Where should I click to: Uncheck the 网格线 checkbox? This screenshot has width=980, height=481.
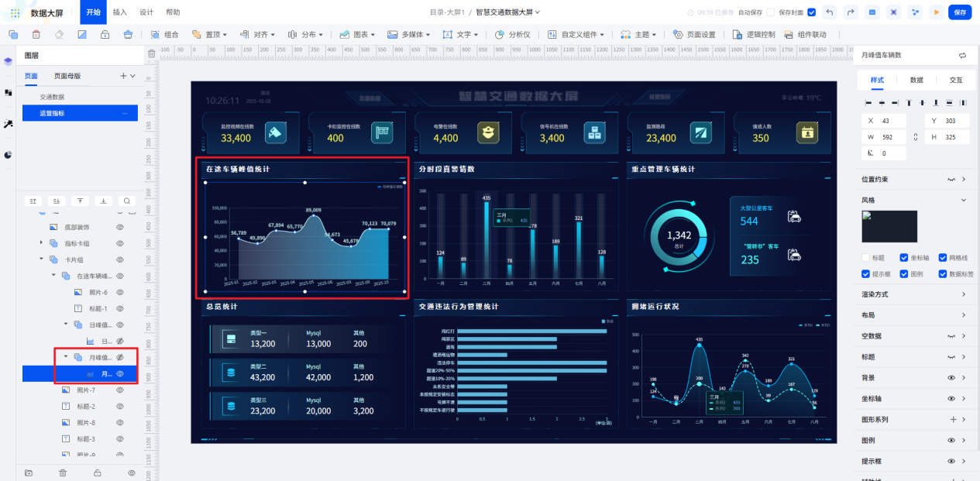click(x=943, y=258)
